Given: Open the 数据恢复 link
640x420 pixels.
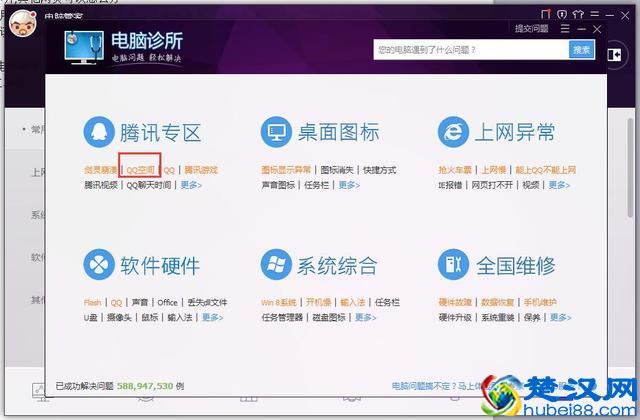Looking at the screenshot, I should coord(498,302).
